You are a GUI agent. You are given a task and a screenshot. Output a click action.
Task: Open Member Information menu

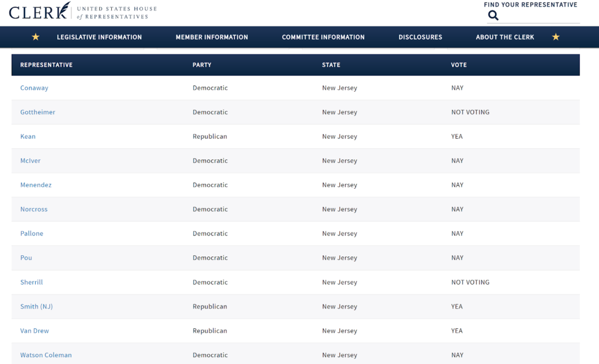pyautogui.click(x=212, y=37)
